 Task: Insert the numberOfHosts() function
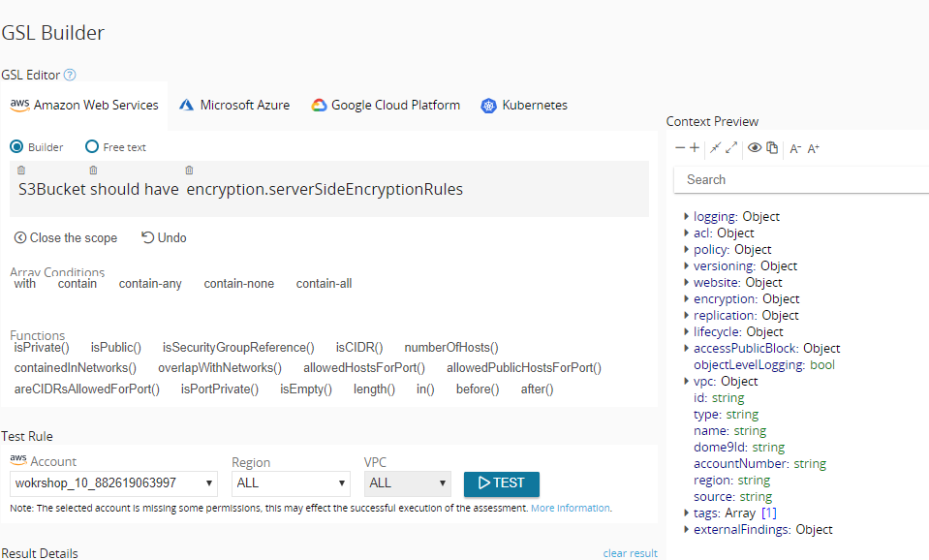point(450,348)
